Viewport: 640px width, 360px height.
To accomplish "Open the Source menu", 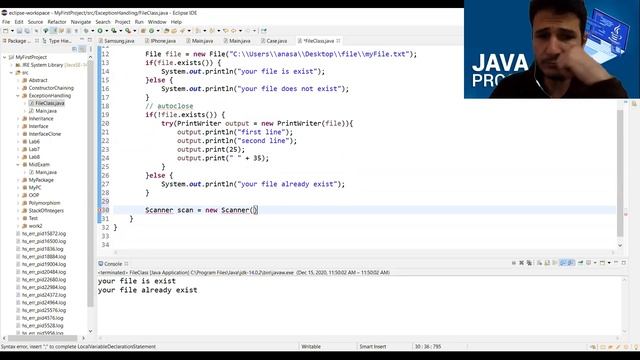I will point(35,22).
